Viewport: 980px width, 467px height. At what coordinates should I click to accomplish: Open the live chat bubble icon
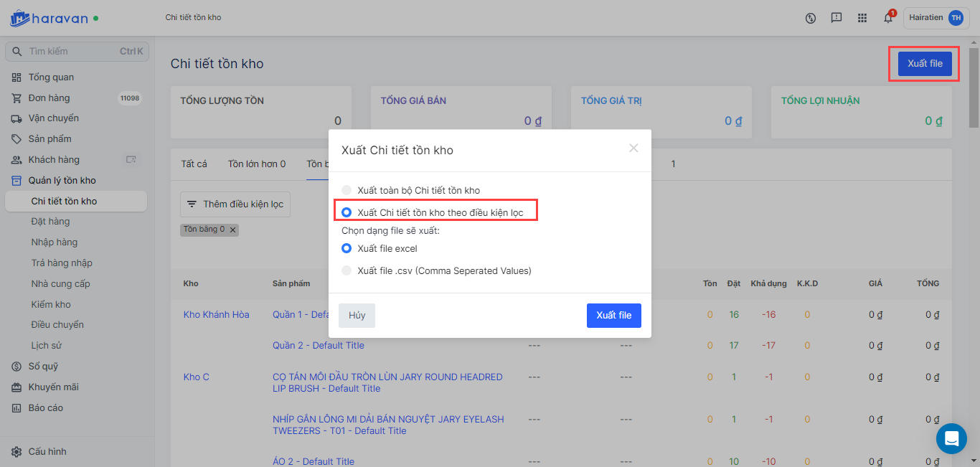pyautogui.click(x=951, y=438)
